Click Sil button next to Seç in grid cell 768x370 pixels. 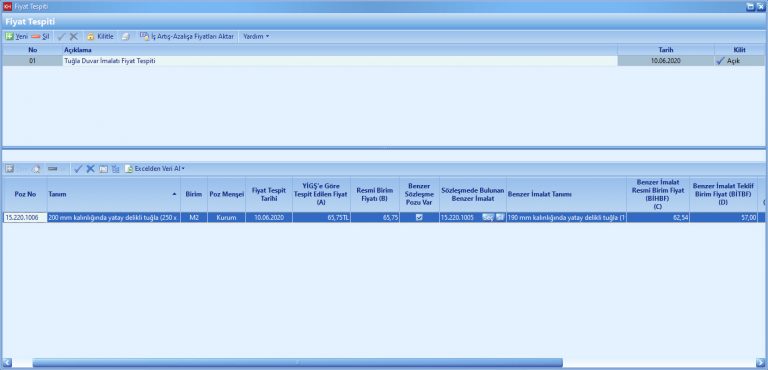(500, 218)
